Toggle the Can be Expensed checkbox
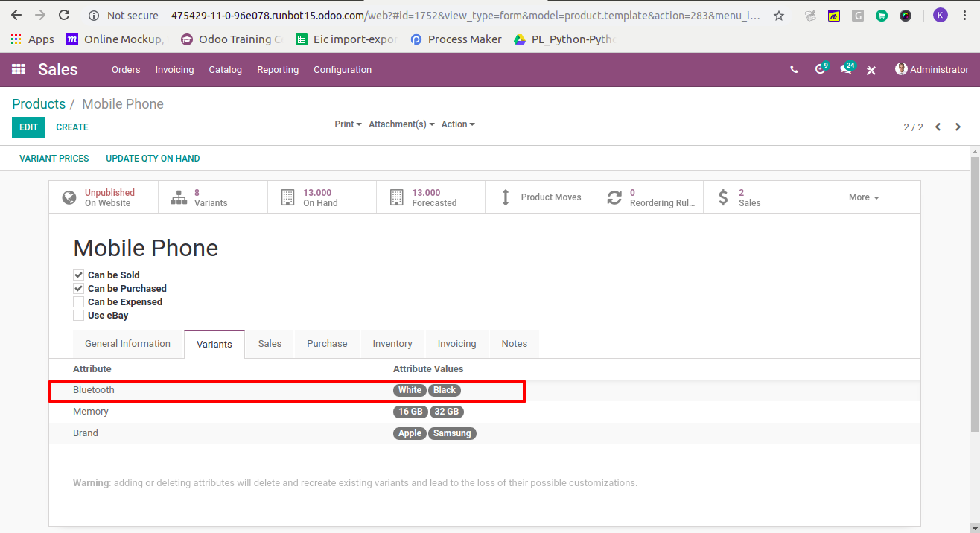The width and height of the screenshot is (980, 533). point(79,301)
